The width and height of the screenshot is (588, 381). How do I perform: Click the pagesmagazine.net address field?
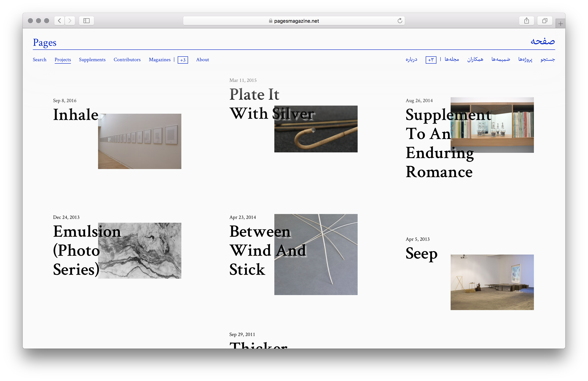click(296, 21)
